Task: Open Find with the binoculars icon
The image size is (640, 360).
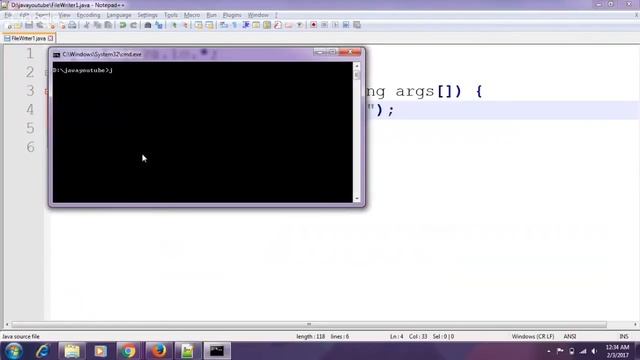Action: (x=148, y=25)
